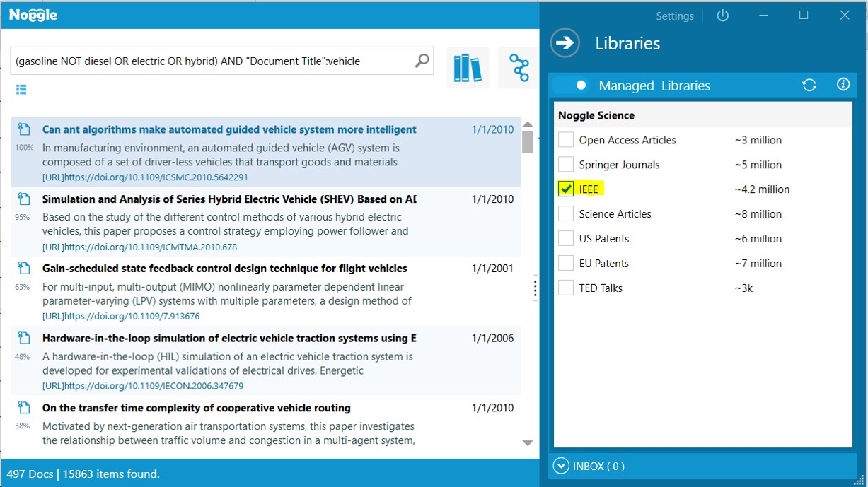Check the US Patents library
The image size is (868, 487).
click(566, 239)
